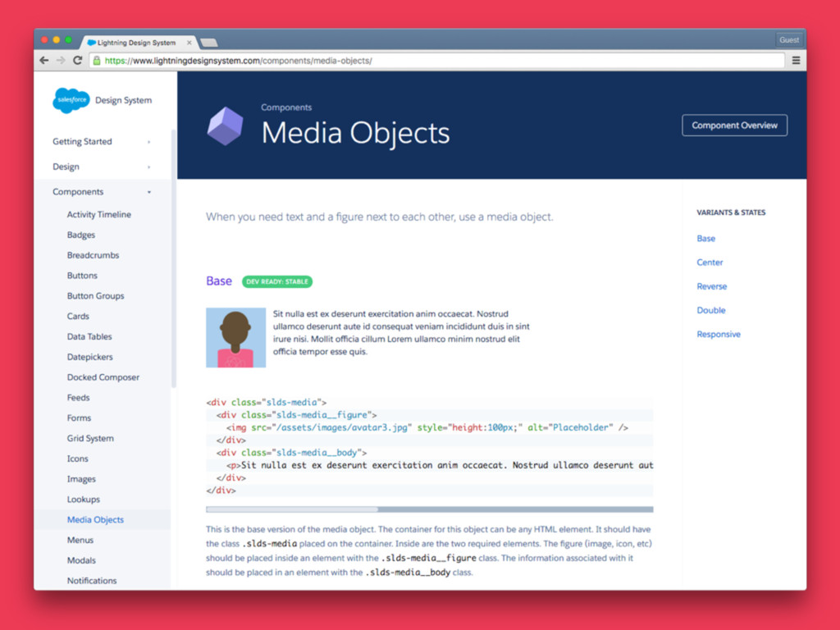Jump to Base variant link
The width and height of the screenshot is (840, 630).
point(705,239)
